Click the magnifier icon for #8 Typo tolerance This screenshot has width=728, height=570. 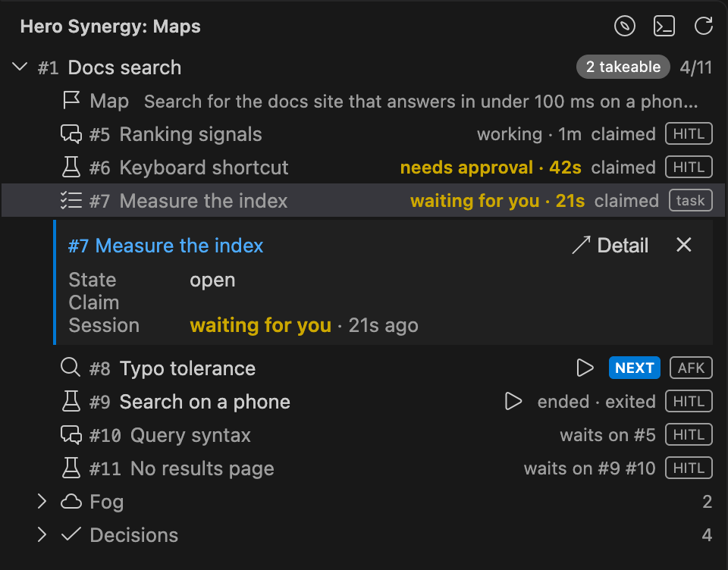pos(71,368)
